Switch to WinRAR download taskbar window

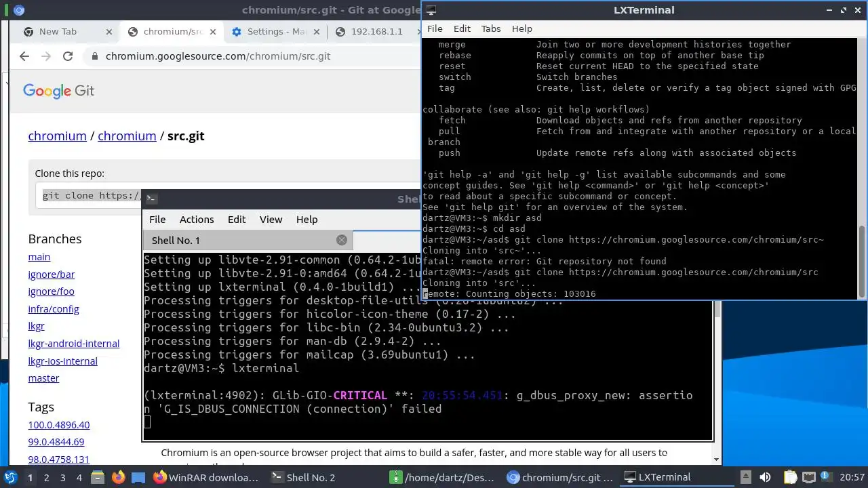[206, 477]
